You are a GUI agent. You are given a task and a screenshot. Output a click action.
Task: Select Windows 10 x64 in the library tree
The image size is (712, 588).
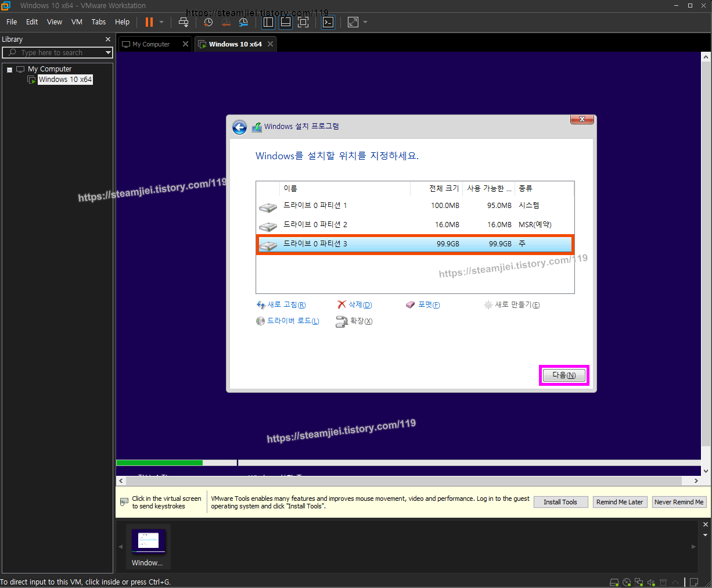tap(65, 80)
